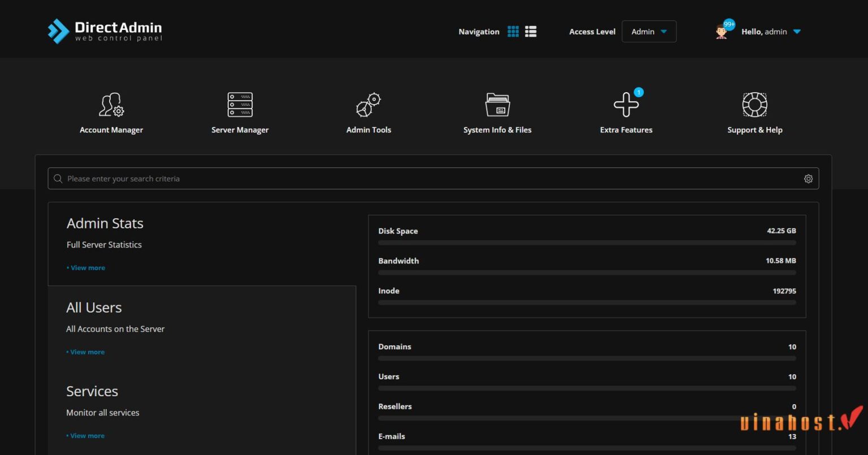Click the Admin Tools icon
868x455 pixels.
point(368,105)
